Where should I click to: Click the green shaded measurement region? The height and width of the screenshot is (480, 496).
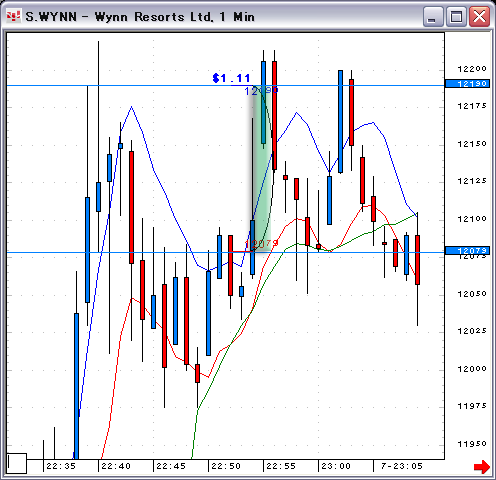[x=261, y=168]
